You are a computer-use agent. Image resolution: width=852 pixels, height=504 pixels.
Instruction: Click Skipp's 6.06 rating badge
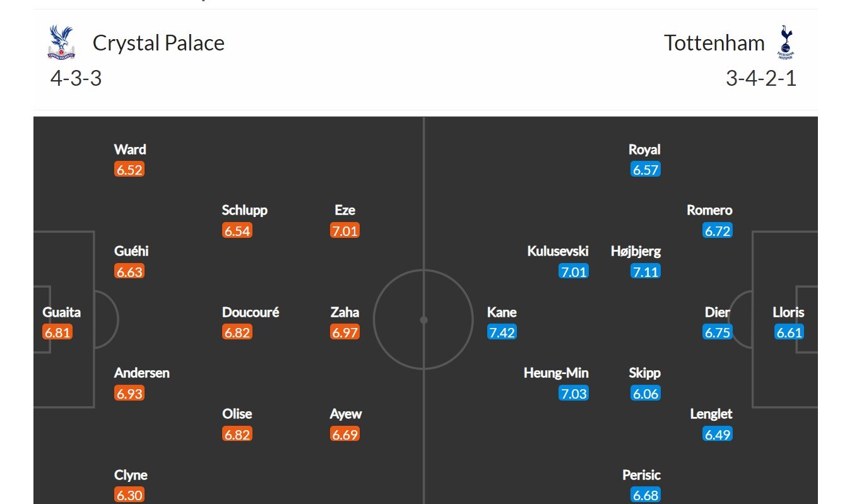(646, 394)
